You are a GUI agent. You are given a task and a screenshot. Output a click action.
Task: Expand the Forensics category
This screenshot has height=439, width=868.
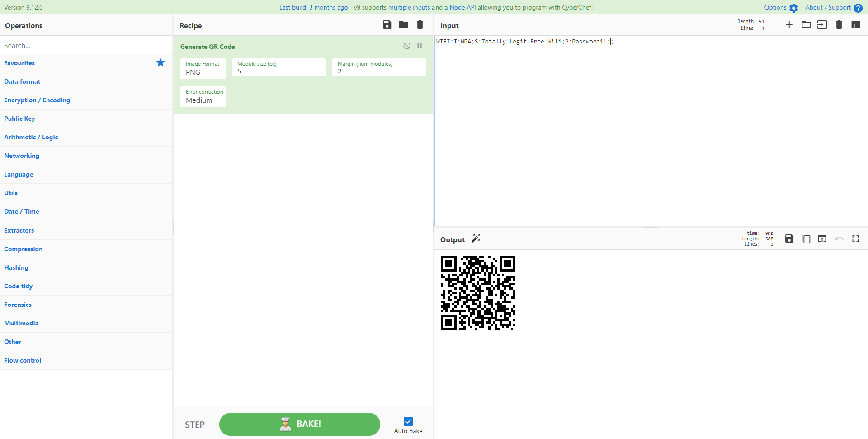click(x=86, y=305)
